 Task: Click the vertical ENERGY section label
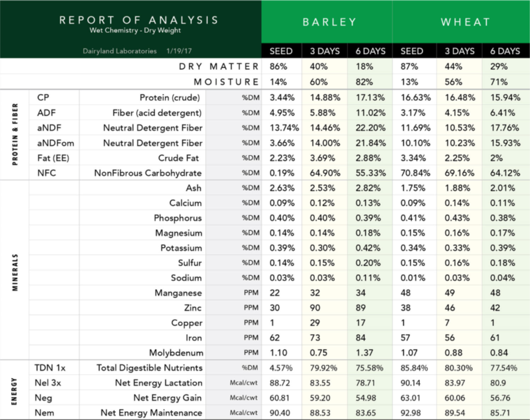click(x=14, y=390)
